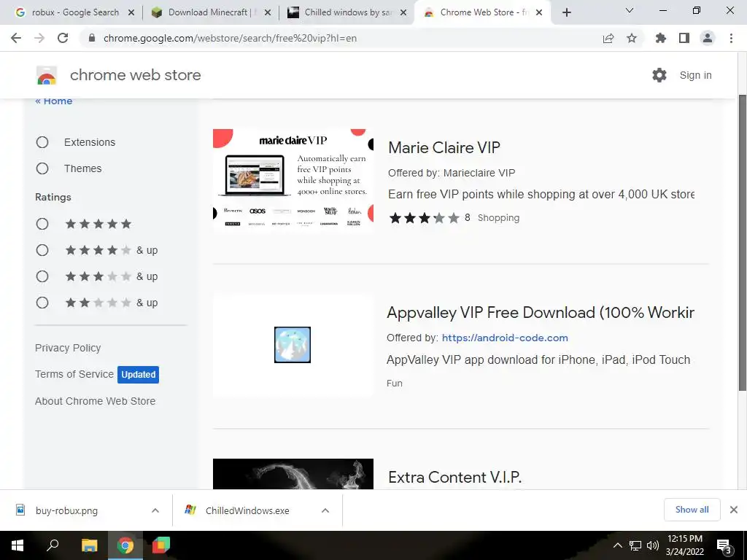Open Web Store settings gear
This screenshot has width=747, height=560.
[x=659, y=75]
